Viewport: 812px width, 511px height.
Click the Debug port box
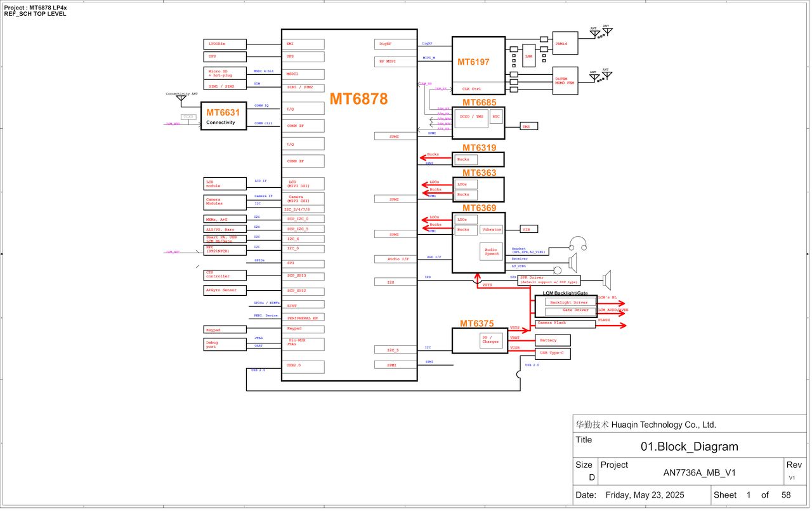(225, 344)
